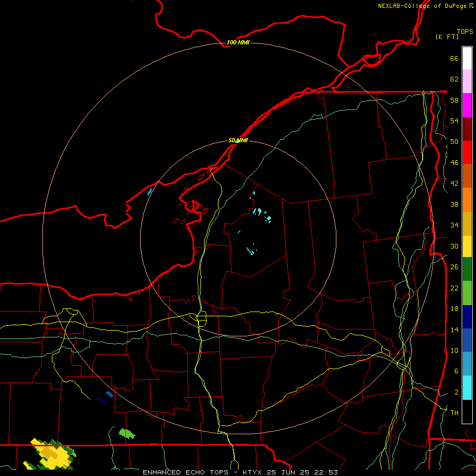Click the 62 legend value
This screenshot has width=476, height=476.
(454, 79)
